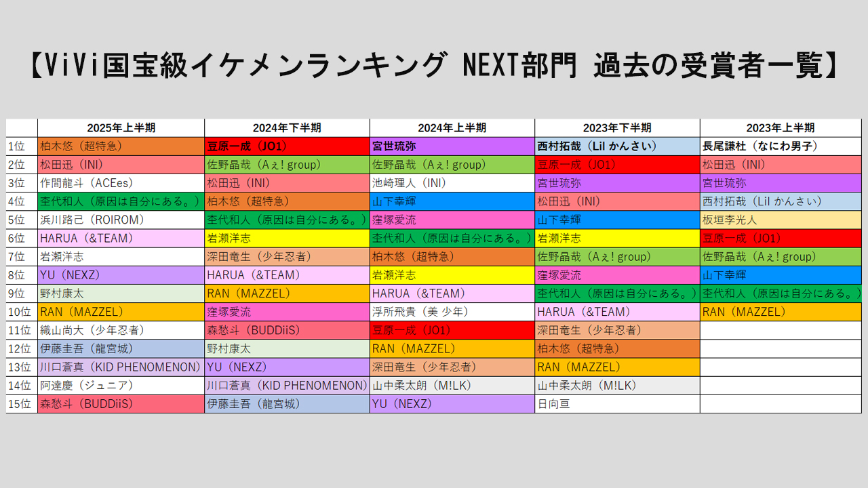Select 長尾謙杜（なにわ男子）cell
Screen dimensions: 868x488
click(x=781, y=146)
